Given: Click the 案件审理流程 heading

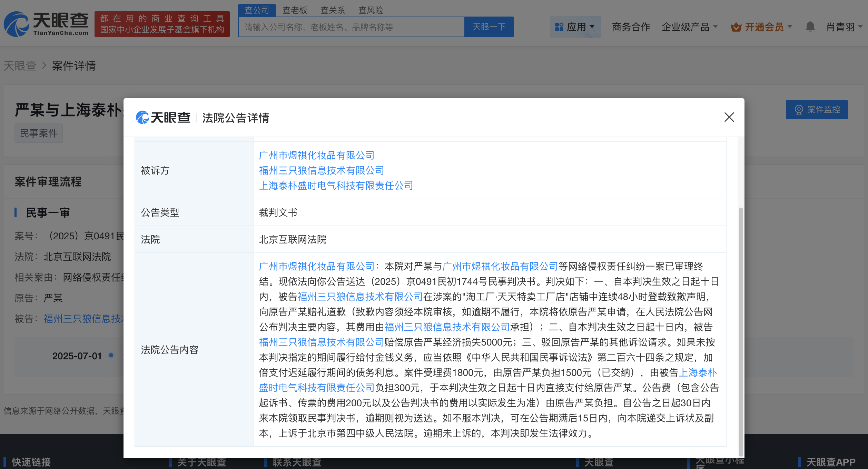Looking at the screenshot, I should [48, 182].
